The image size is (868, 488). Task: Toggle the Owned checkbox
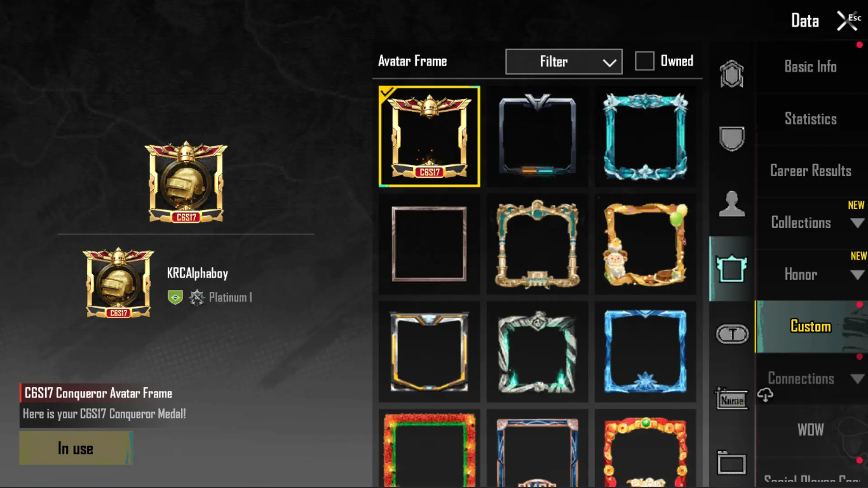coord(644,61)
